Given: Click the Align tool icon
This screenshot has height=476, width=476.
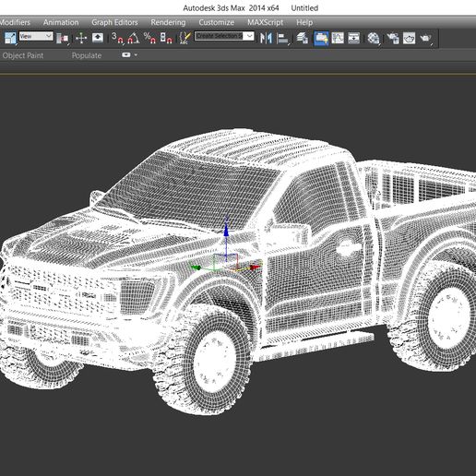Looking at the screenshot, I should point(282,39).
